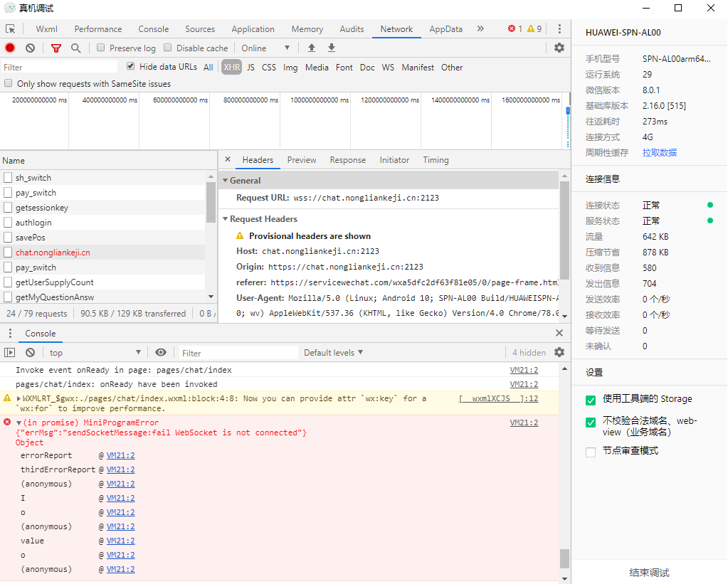Switch to the Wxml tab
Image resolution: width=728 pixels, height=584 pixels.
point(46,28)
